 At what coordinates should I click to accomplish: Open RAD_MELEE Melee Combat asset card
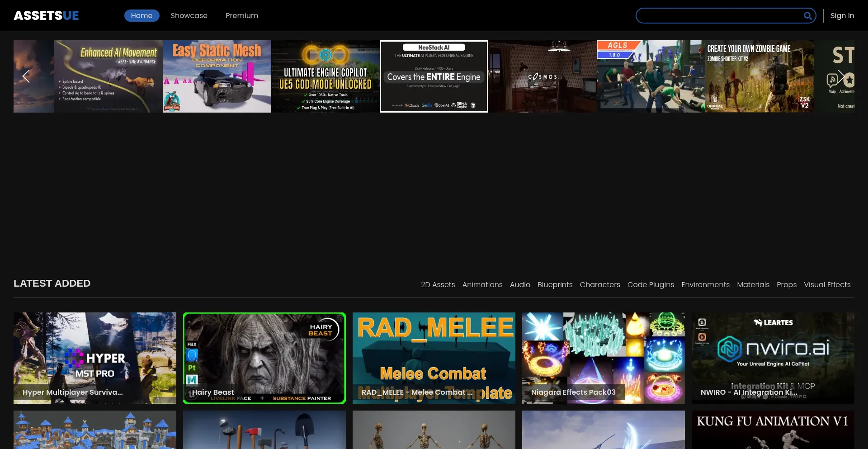[434, 358]
